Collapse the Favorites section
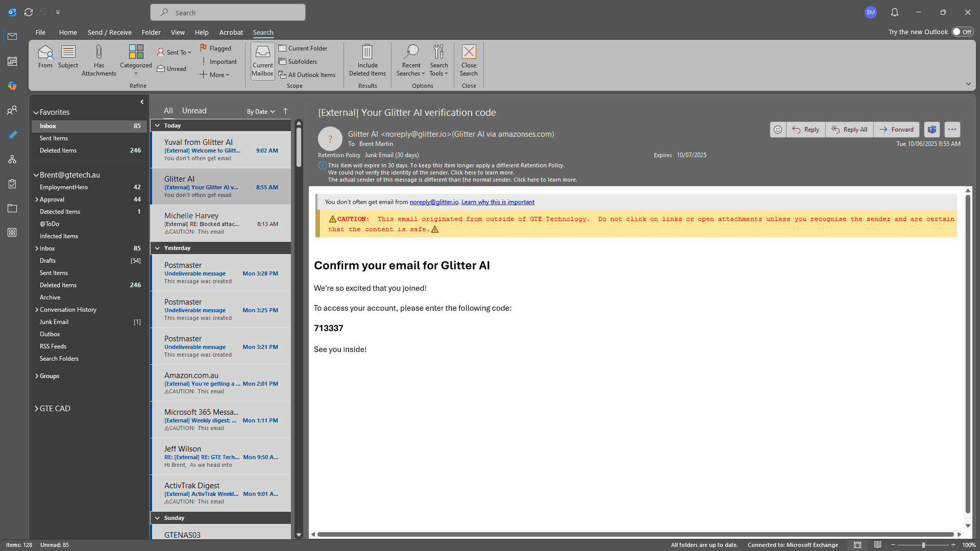This screenshot has height=551, width=980. click(x=36, y=112)
